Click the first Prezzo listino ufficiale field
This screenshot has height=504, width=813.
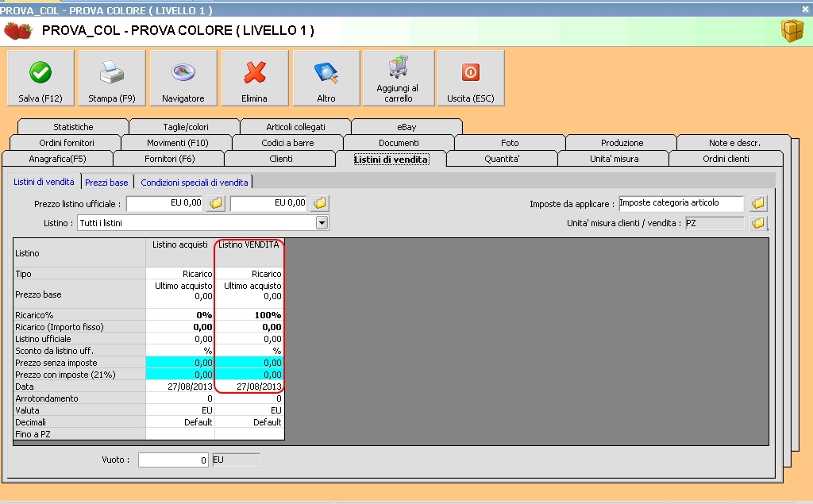165,203
